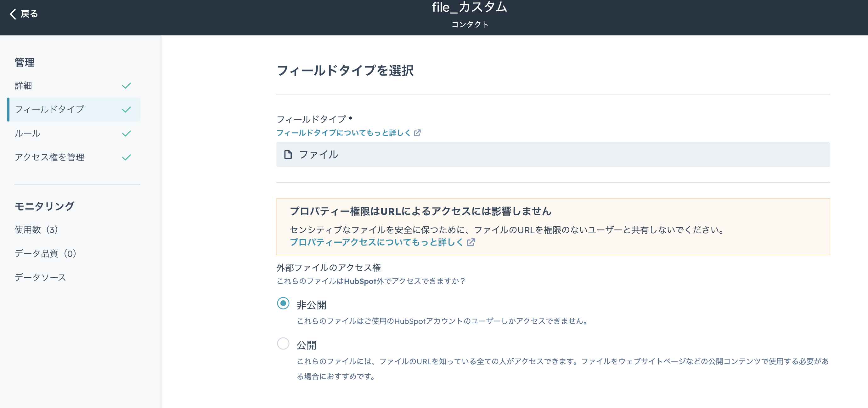Click the 公開 option label

(x=306, y=345)
